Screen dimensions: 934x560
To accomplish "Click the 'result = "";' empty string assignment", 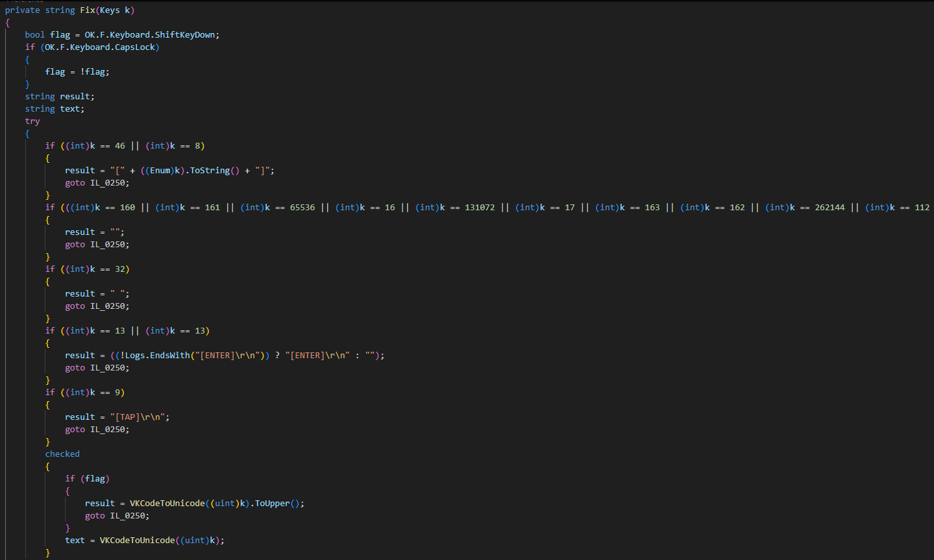I will click(x=95, y=232).
